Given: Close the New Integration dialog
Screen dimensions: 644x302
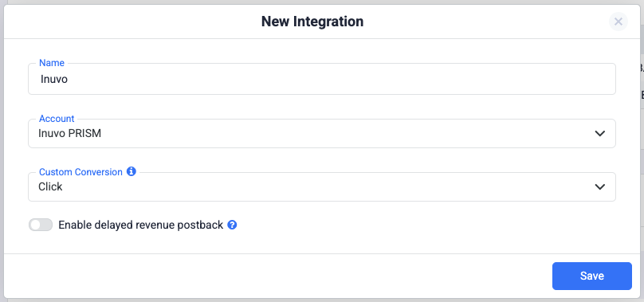Looking at the screenshot, I should point(618,22).
